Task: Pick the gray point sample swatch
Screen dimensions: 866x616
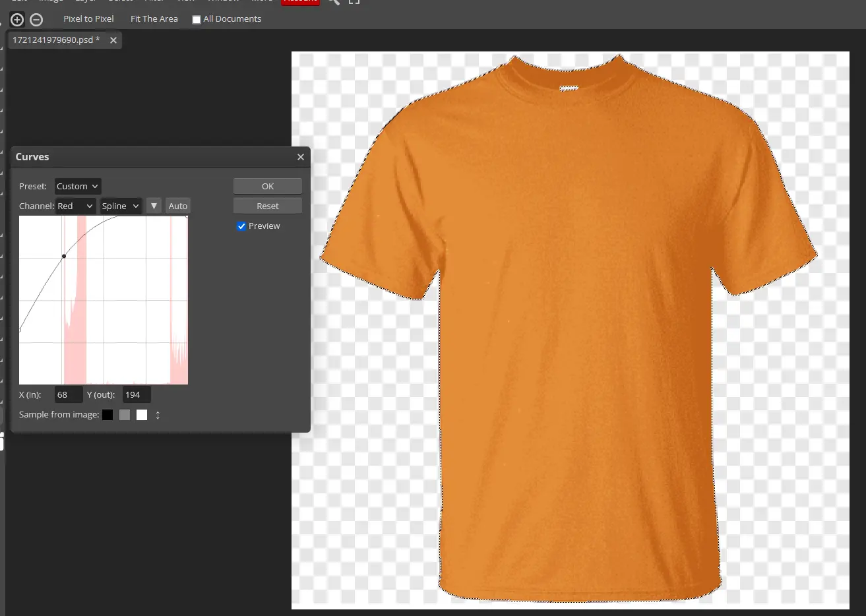Action: [125, 415]
